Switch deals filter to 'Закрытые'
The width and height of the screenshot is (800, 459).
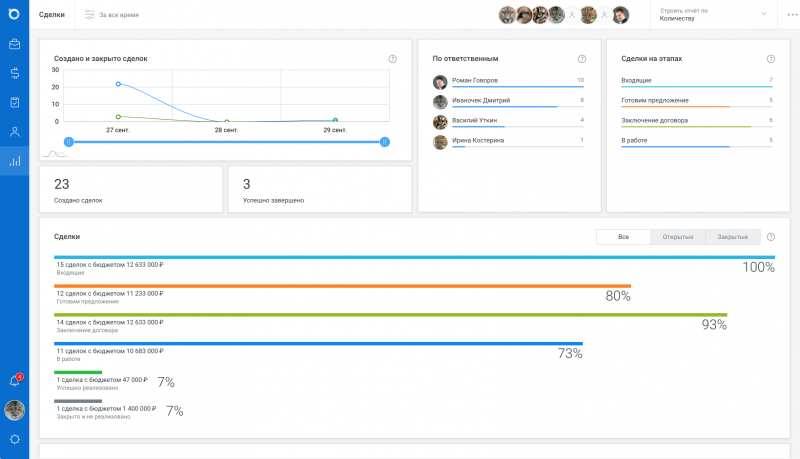pos(733,237)
